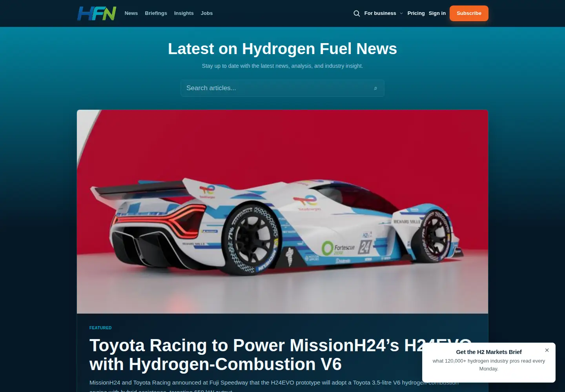Image resolution: width=565 pixels, height=392 pixels.
Task: Navigate to Jobs
Action: click(x=207, y=13)
